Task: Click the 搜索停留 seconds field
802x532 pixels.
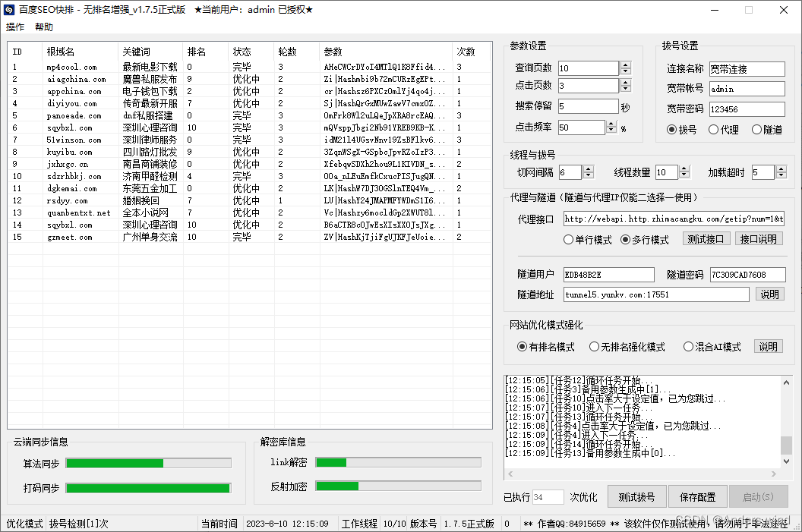Action: click(588, 106)
